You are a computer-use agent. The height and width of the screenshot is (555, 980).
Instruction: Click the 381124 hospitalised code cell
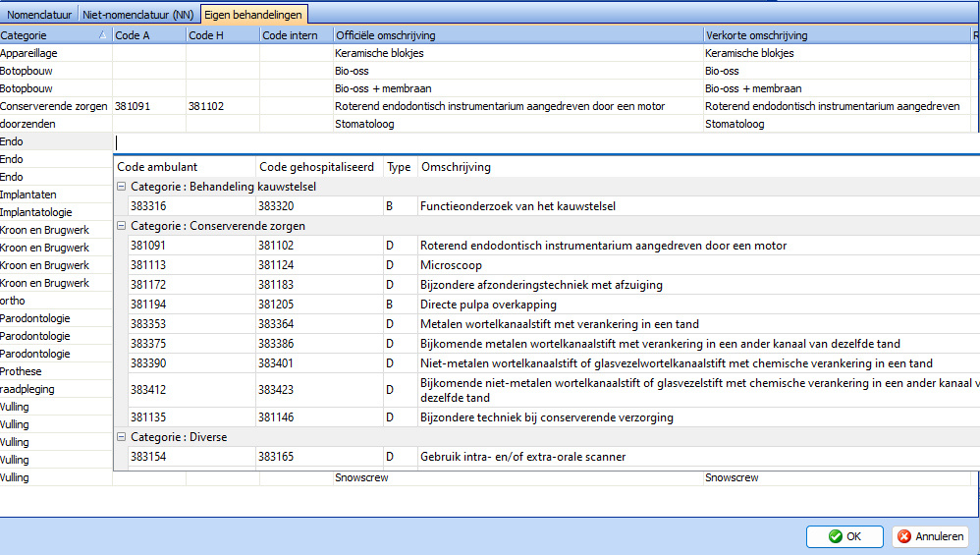pyautogui.click(x=319, y=265)
